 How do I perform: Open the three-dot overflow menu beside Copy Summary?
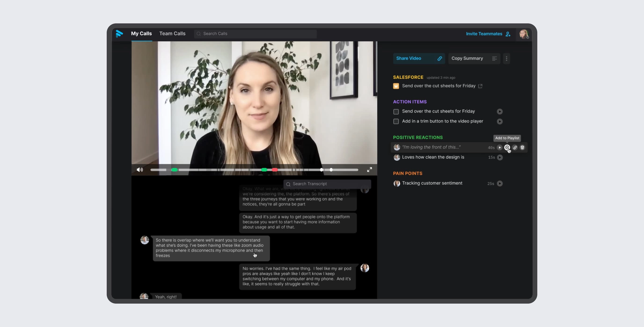pyautogui.click(x=506, y=58)
